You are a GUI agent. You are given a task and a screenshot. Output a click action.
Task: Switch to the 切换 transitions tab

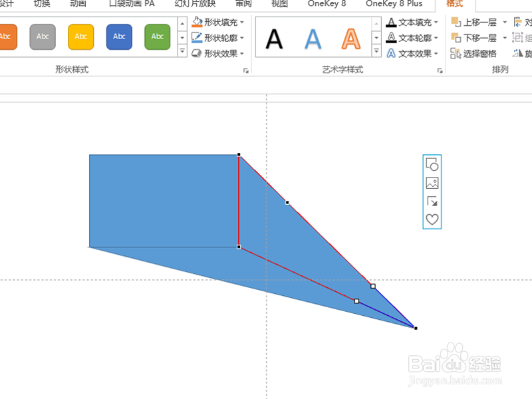42,4
